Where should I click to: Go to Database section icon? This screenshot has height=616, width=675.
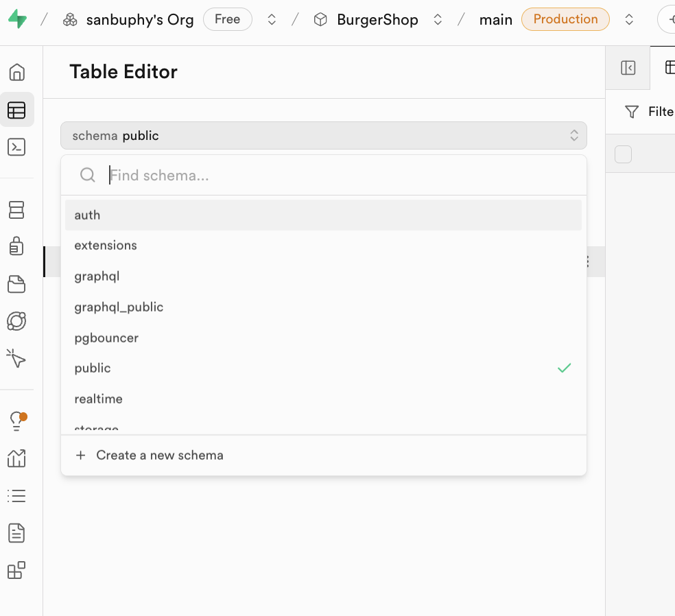pos(16,209)
